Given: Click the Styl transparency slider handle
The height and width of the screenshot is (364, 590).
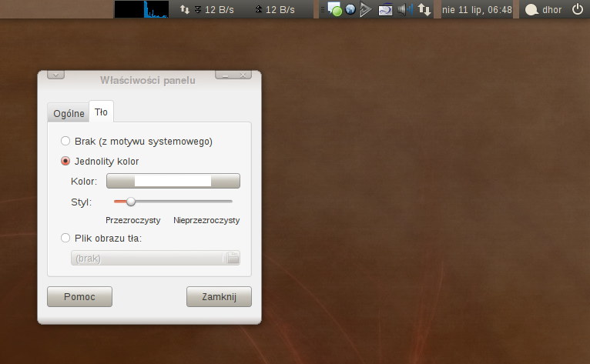Looking at the screenshot, I should pyautogui.click(x=131, y=202).
